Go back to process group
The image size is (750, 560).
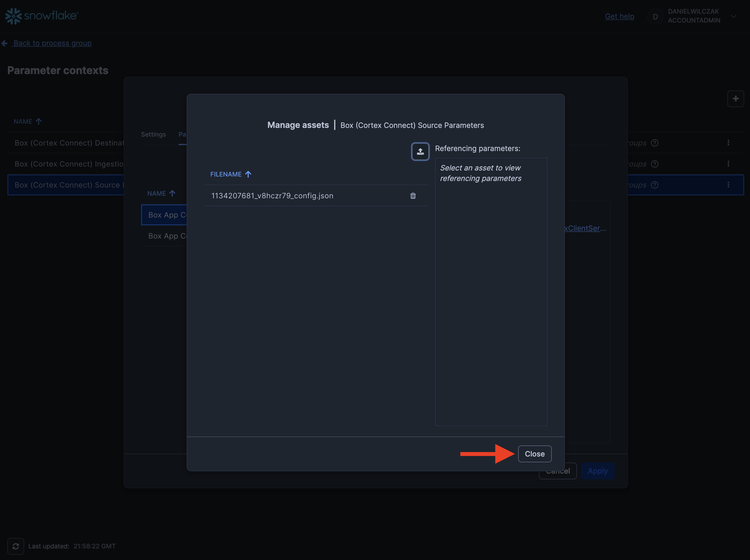[x=52, y=43]
